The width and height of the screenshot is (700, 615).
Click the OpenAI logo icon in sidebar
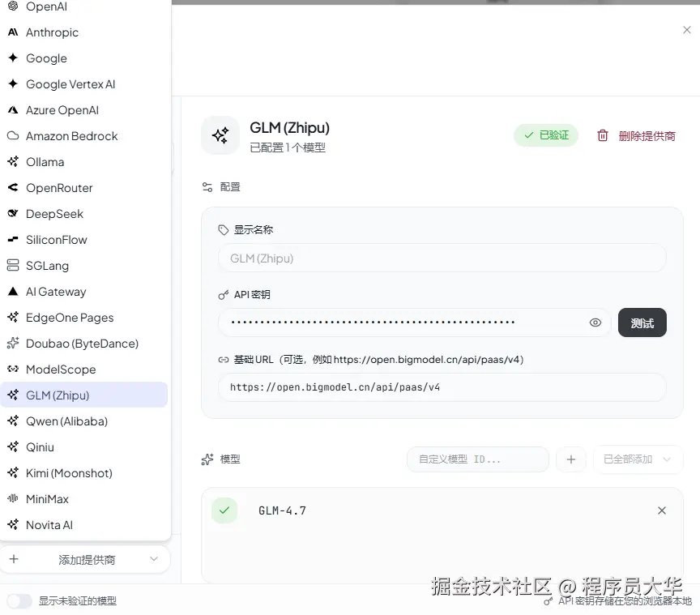pos(13,6)
